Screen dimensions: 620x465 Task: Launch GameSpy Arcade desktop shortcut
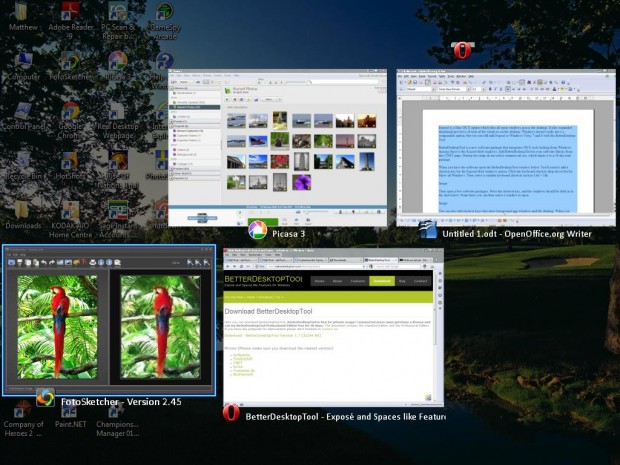(164, 21)
